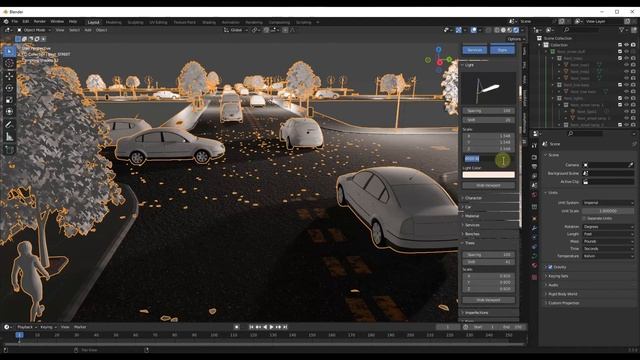Collapse the Trees panel in the sidebar

point(489,243)
